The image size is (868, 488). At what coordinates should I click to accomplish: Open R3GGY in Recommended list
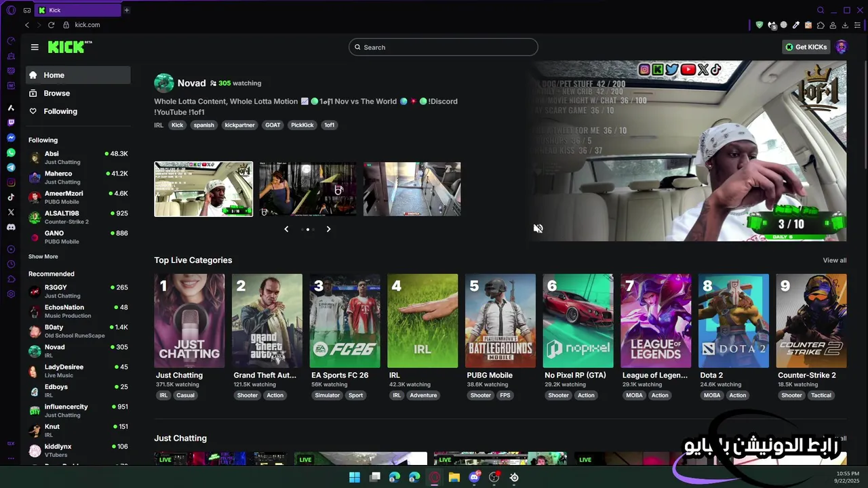(78, 291)
